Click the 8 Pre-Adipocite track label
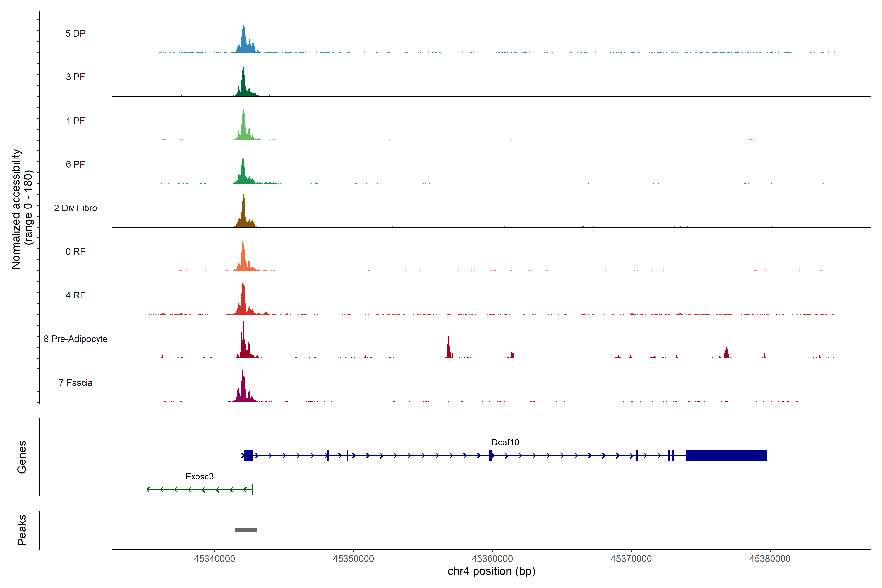Screen dimensions: 882x588 click(x=75, y=339)
